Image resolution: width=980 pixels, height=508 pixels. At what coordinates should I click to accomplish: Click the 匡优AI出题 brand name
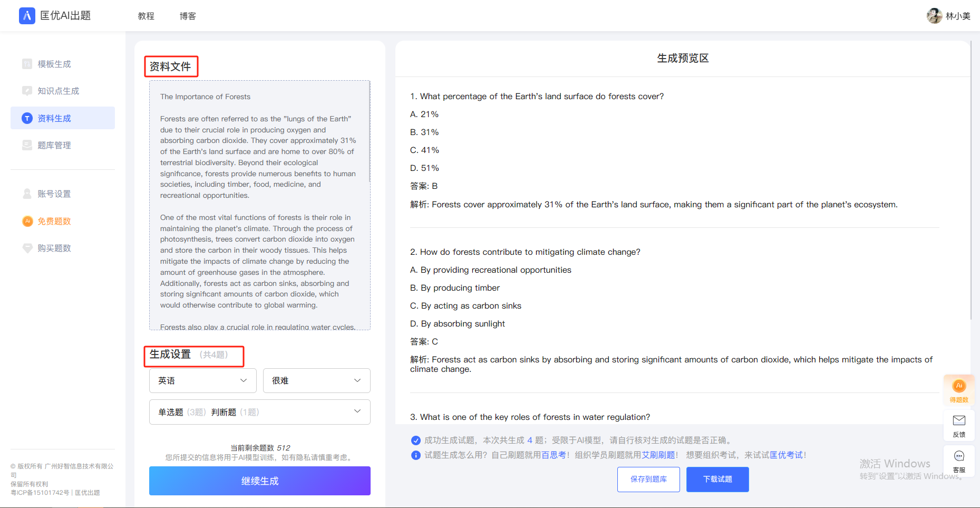point(65,16)
